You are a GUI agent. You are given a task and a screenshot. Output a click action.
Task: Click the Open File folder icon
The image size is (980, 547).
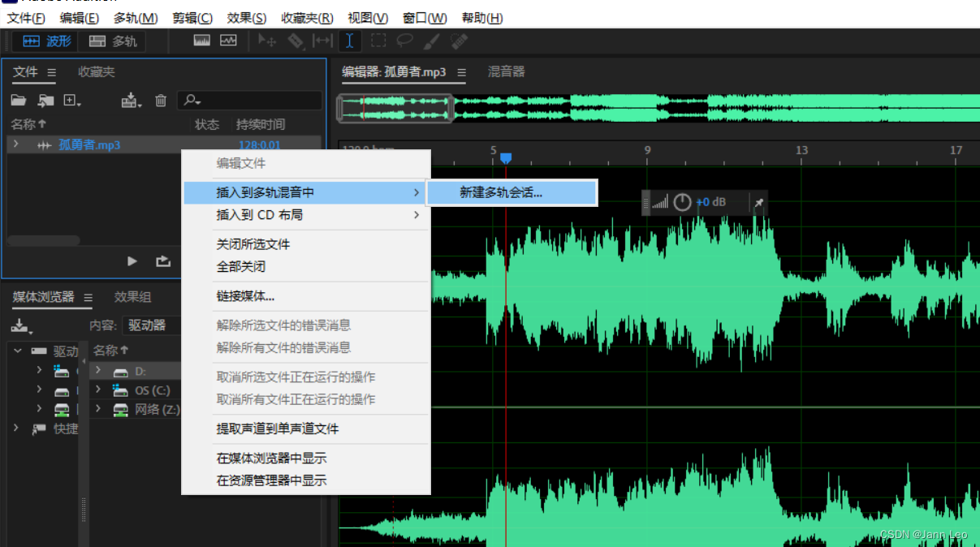19,101
